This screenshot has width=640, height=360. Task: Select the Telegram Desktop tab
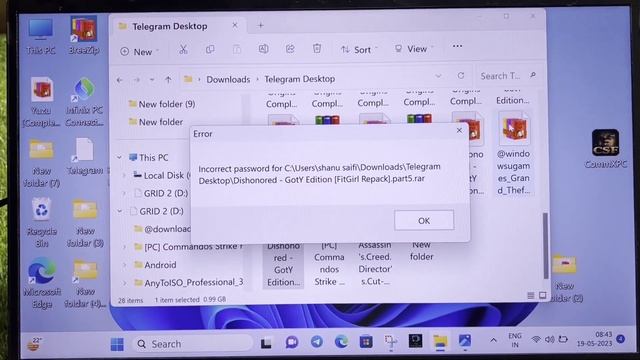click(x=169, y=26)
